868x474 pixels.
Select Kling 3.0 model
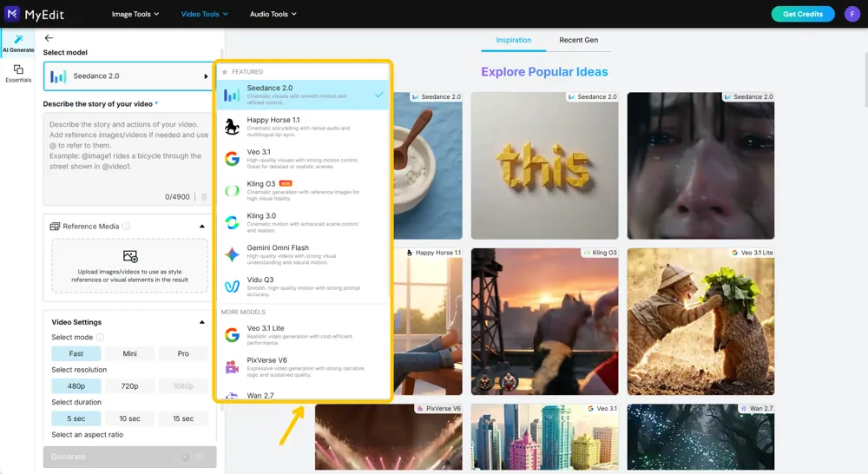303,222
